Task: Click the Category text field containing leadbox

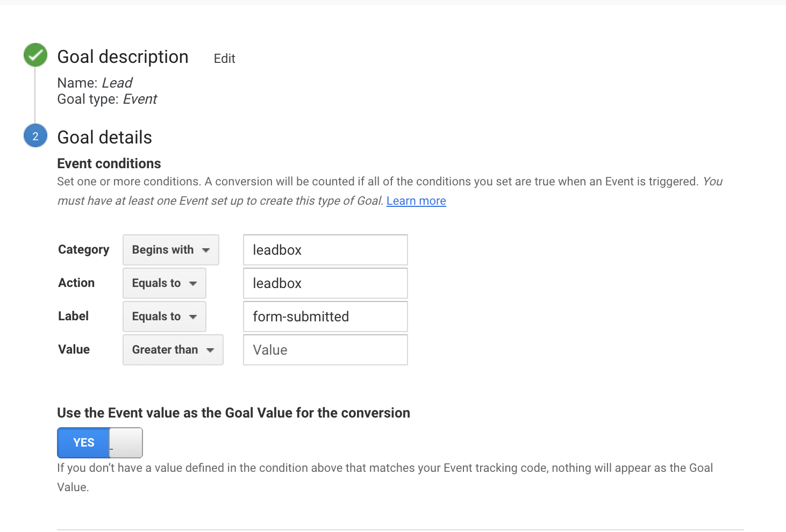Action: (x=325, y=250)
